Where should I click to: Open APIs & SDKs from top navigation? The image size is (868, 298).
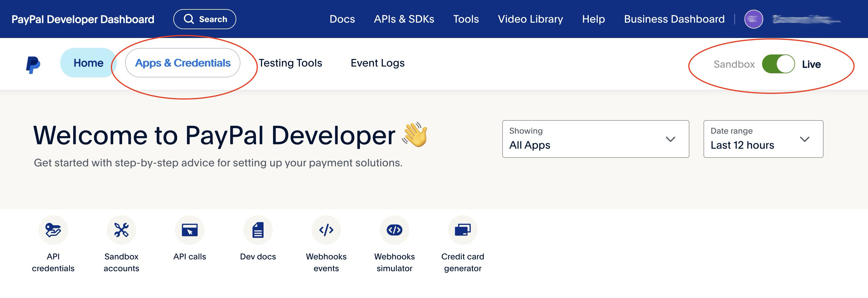404,19
